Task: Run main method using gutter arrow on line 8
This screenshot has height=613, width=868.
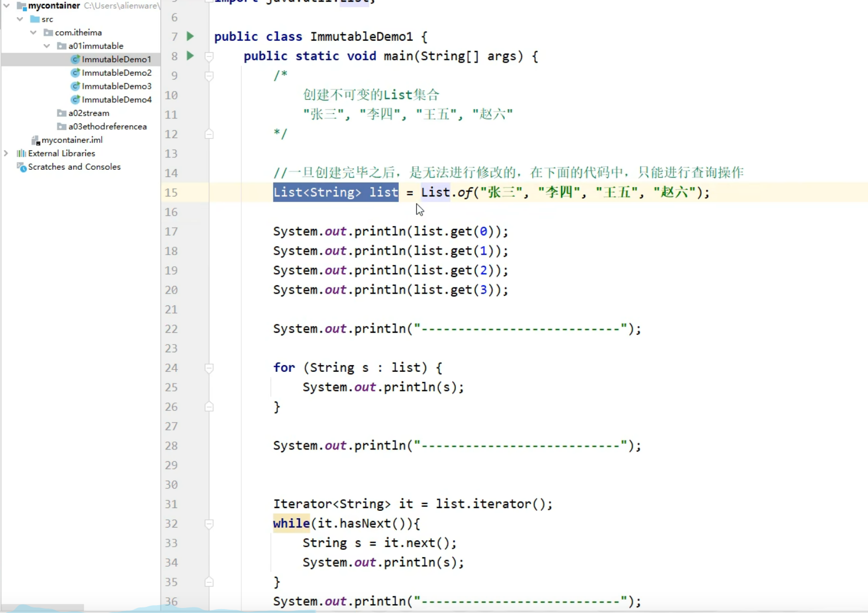Action: (190, 56)
